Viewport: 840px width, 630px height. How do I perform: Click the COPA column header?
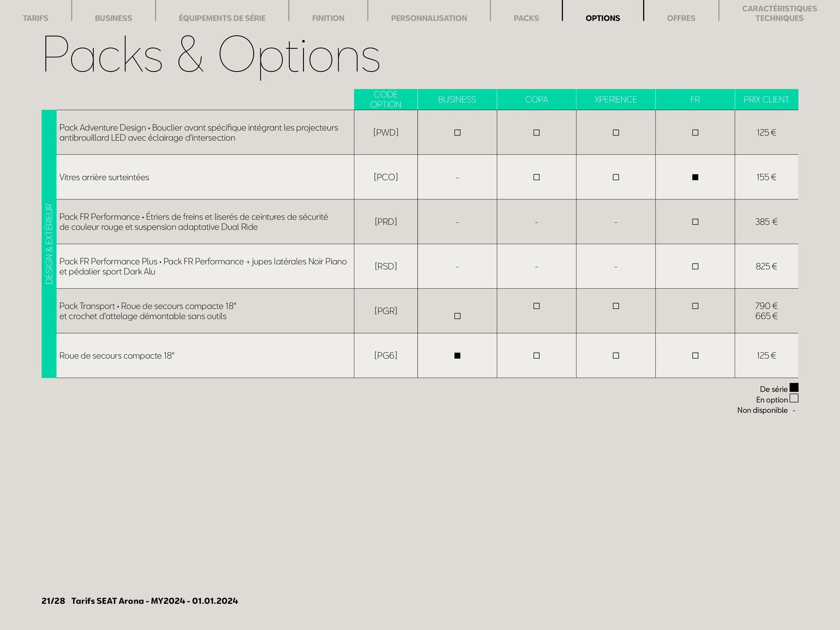537,100
